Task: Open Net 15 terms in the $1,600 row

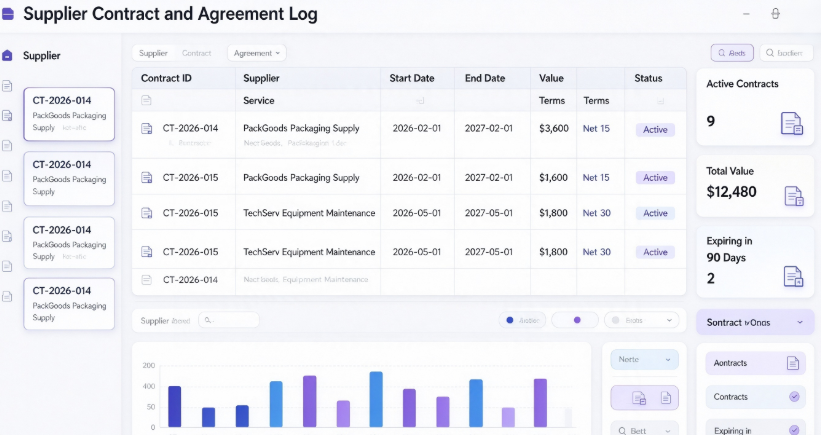Action: pyautogui.click(x=596, y=177)
